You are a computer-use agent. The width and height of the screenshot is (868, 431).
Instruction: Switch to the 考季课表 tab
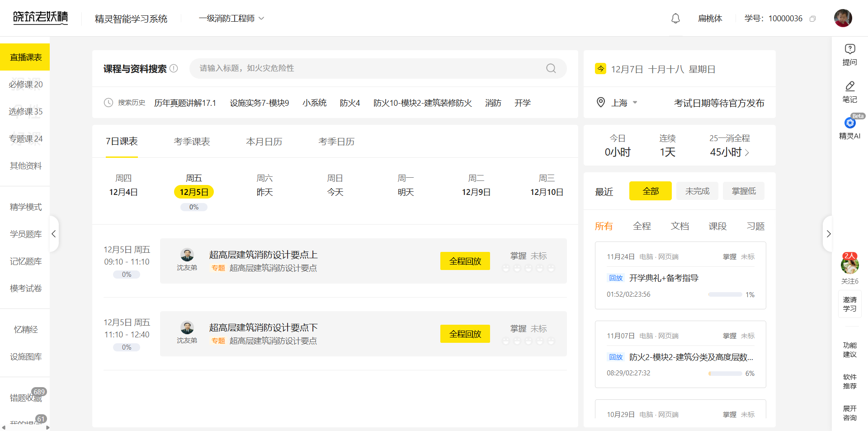point(192,142)
